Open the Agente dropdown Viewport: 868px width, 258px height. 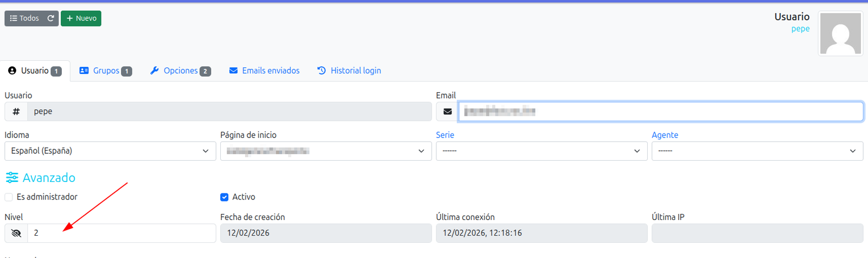click(x=757, y=151)
